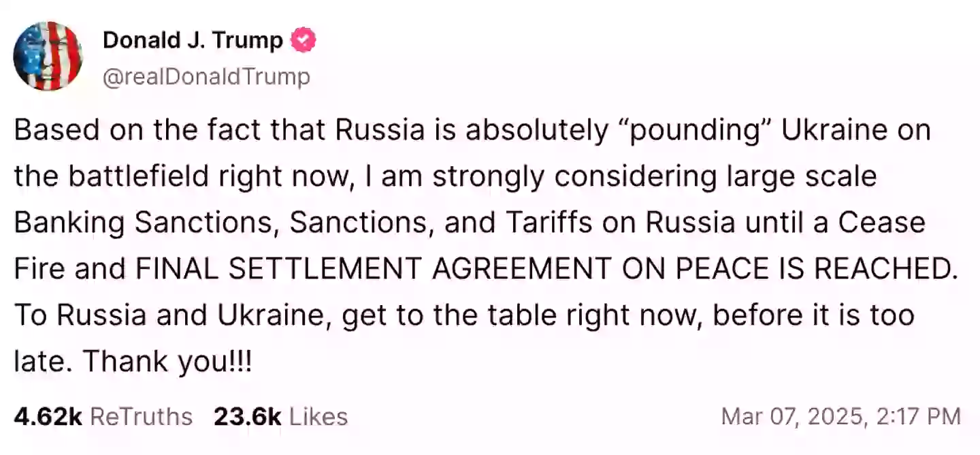Open the Donald J. Trump display name
Screen dimensions: 980x455
(x=193, y=41)
